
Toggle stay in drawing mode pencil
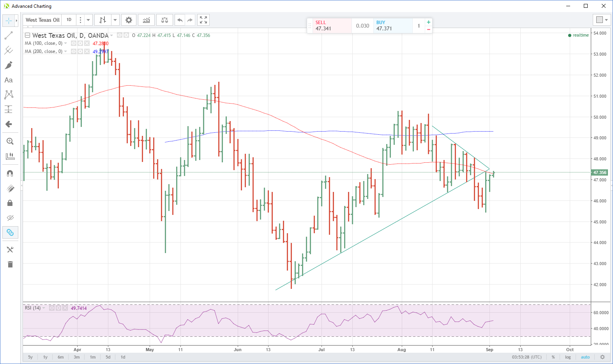[10, 188]
